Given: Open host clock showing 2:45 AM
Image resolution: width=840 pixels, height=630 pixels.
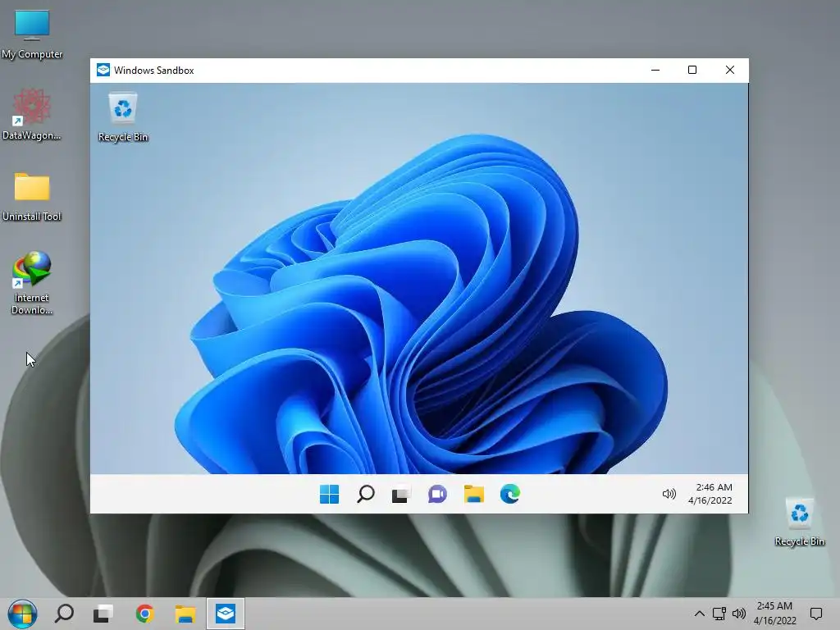Looking at the screenshot, I should 774,614.
